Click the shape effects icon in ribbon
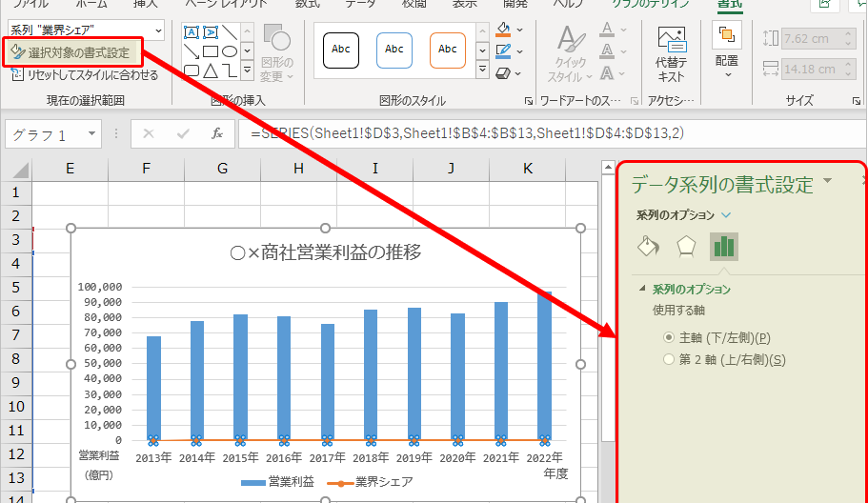The width and height of the screenshot is (868, 503). click(505, 70)
